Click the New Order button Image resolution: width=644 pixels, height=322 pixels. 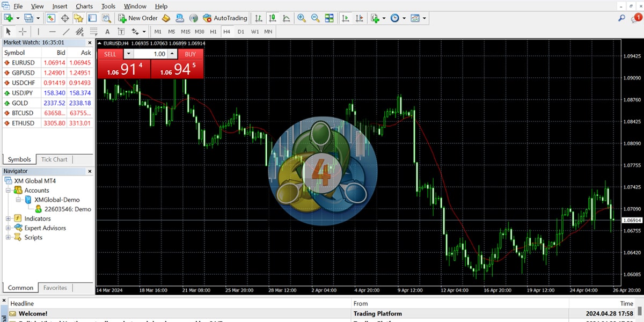138,18
